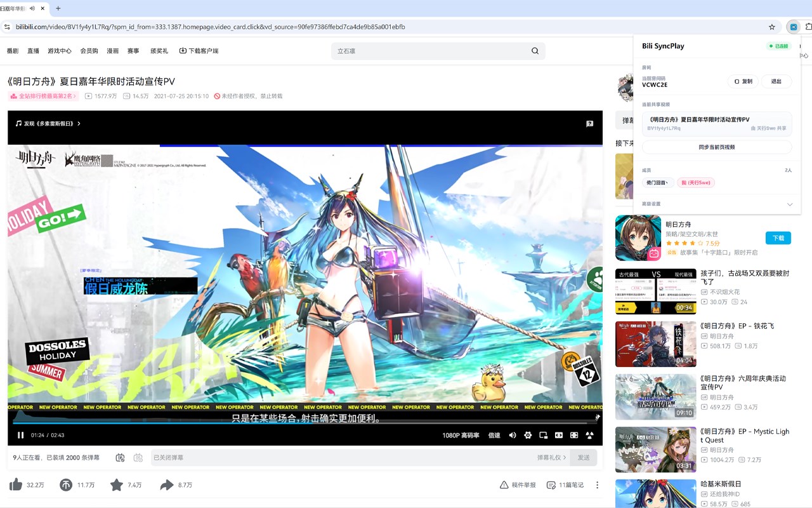Mute the video player volume icon
812x508 pixels.
click(513, 435)
